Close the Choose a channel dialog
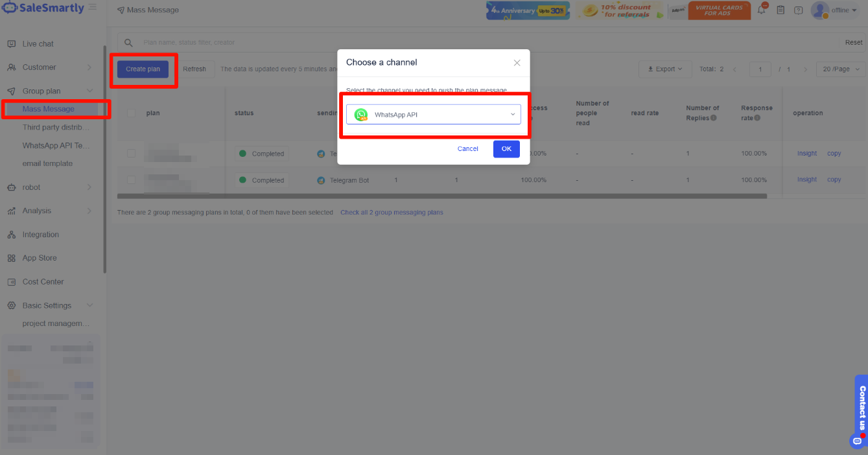 (x=517, y=63)
